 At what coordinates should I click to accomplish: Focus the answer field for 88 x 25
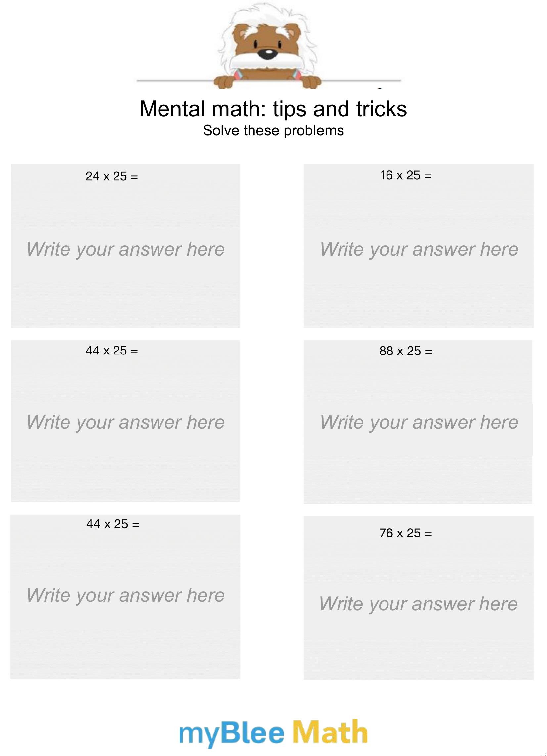coord(419,422)
